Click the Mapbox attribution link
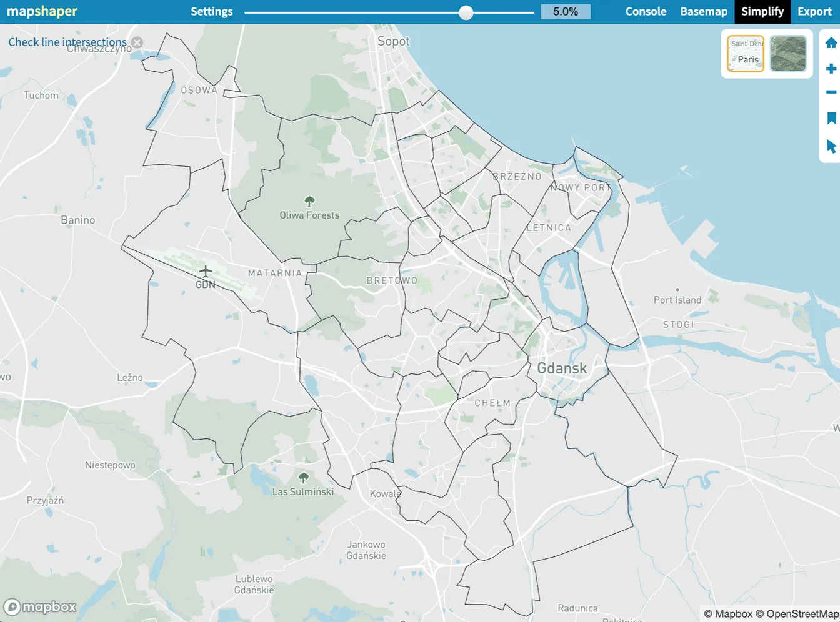Image resolution: width=840 pixels, height=622 pixels. point(728,614)
